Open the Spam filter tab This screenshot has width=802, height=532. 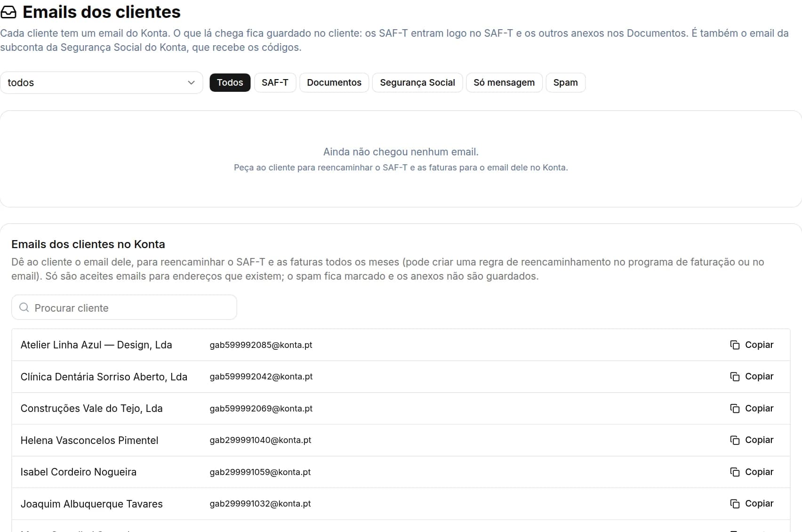coord(565,83)
